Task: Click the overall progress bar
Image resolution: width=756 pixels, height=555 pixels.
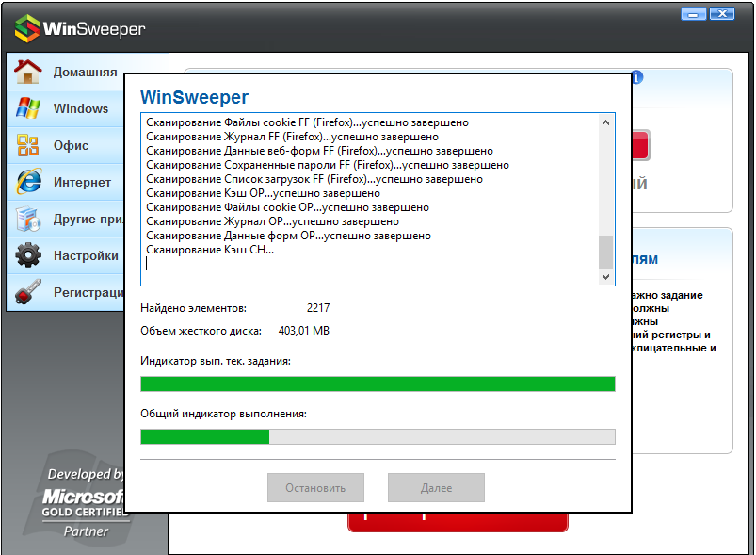Action: 378,436
